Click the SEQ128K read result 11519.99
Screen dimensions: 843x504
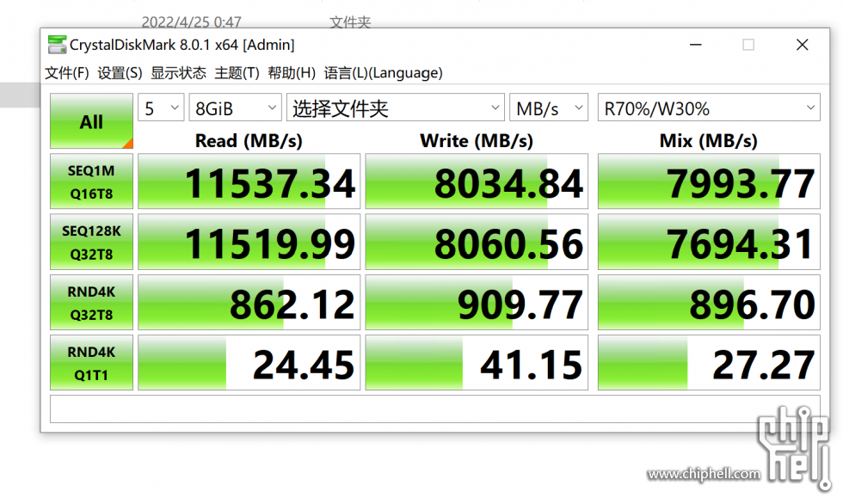249,242
